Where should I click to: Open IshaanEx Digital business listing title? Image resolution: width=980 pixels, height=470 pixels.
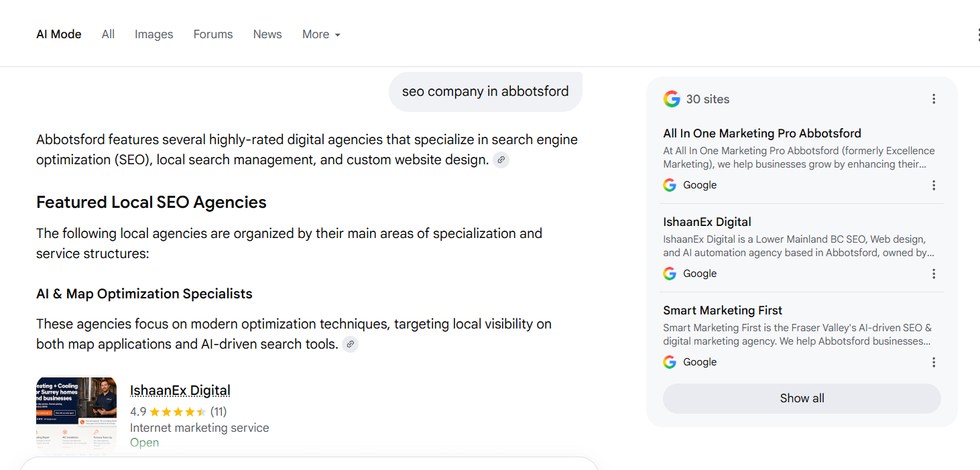pyautogui.click(x=180, y=390)
